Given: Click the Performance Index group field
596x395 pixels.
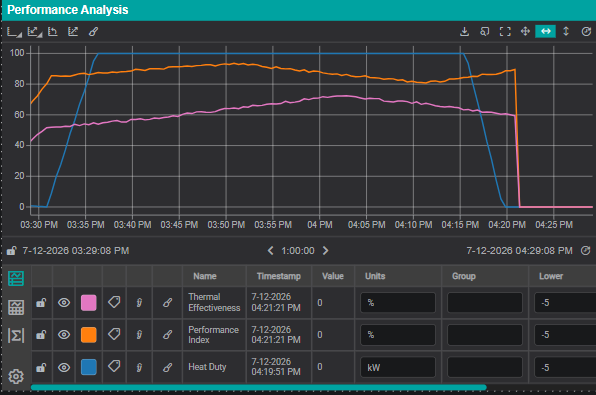Looking at the screenshot, I should tap(485, 335).
